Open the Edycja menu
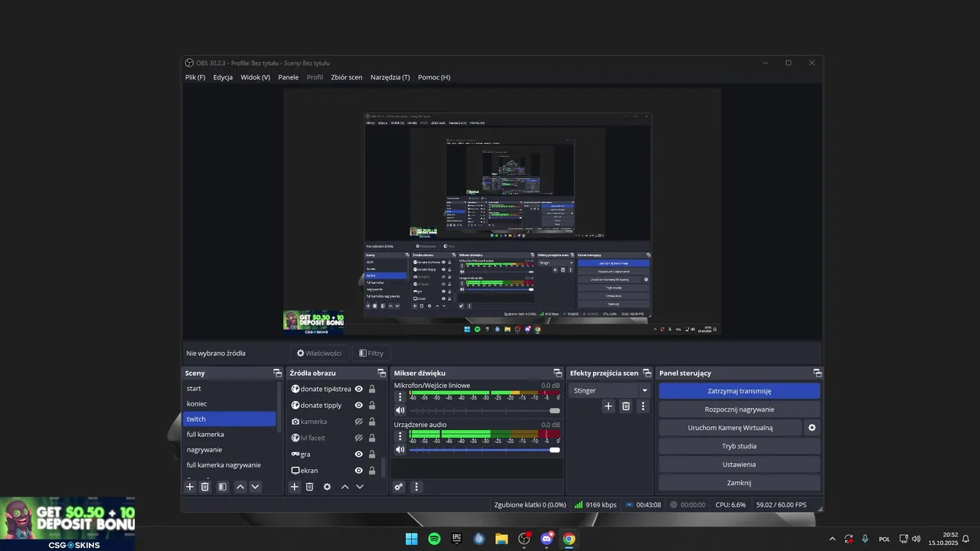The height and width of the screenshot is (551, 980). (x=223, y=77)
